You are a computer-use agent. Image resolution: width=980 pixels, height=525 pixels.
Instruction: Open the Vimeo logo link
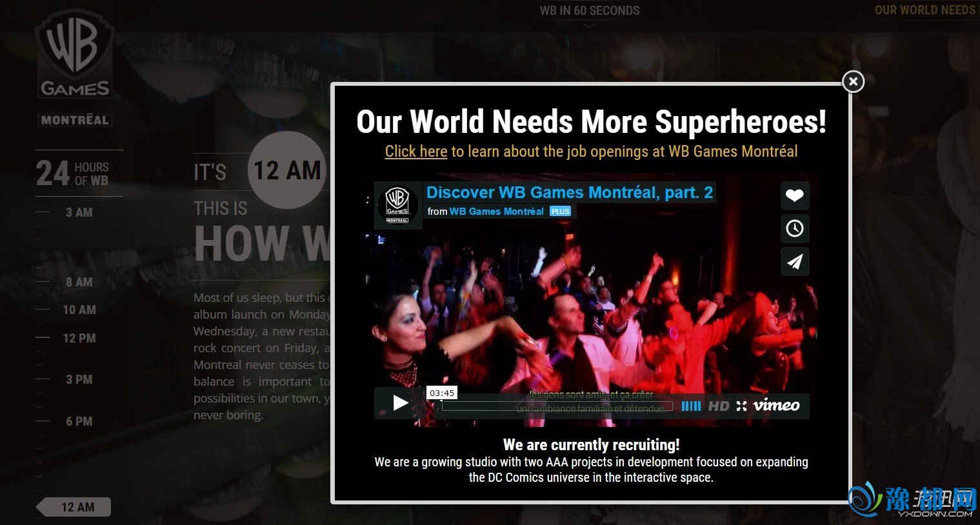click(776, 405)
